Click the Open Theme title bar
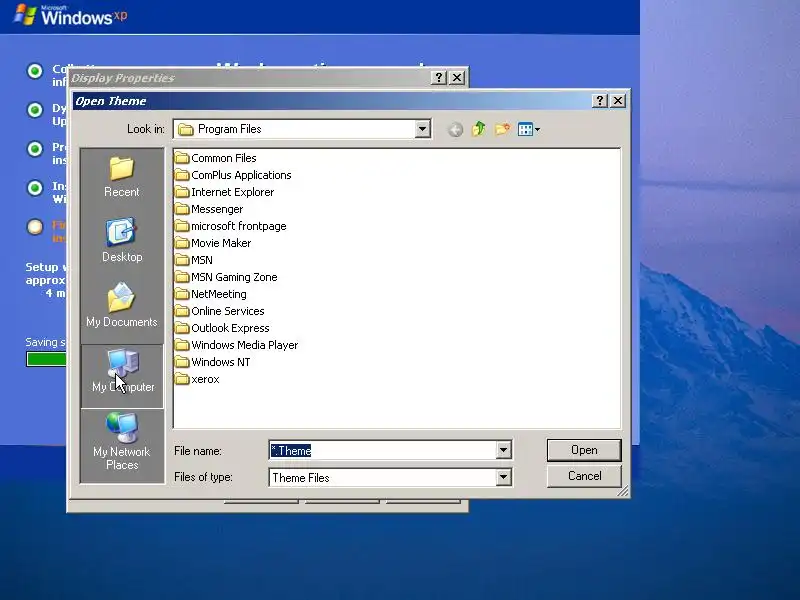Screen dimensions: 800x600 coord(332,101)
